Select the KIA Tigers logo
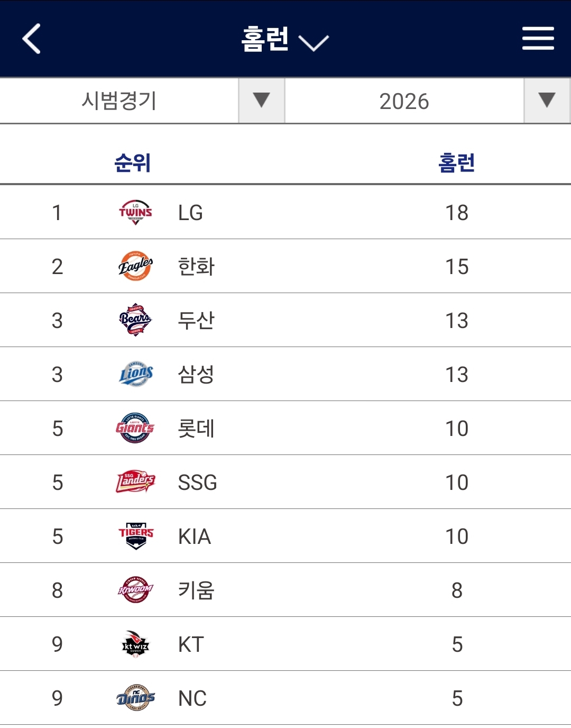This screenshot has height=728, width=571. pyautogui.click(x=135, y=536)
